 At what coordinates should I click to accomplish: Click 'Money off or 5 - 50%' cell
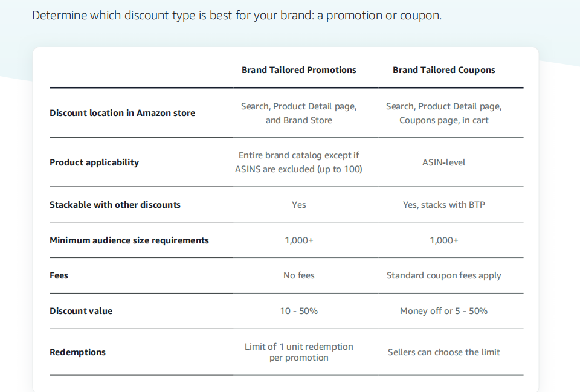coord(444,311)
